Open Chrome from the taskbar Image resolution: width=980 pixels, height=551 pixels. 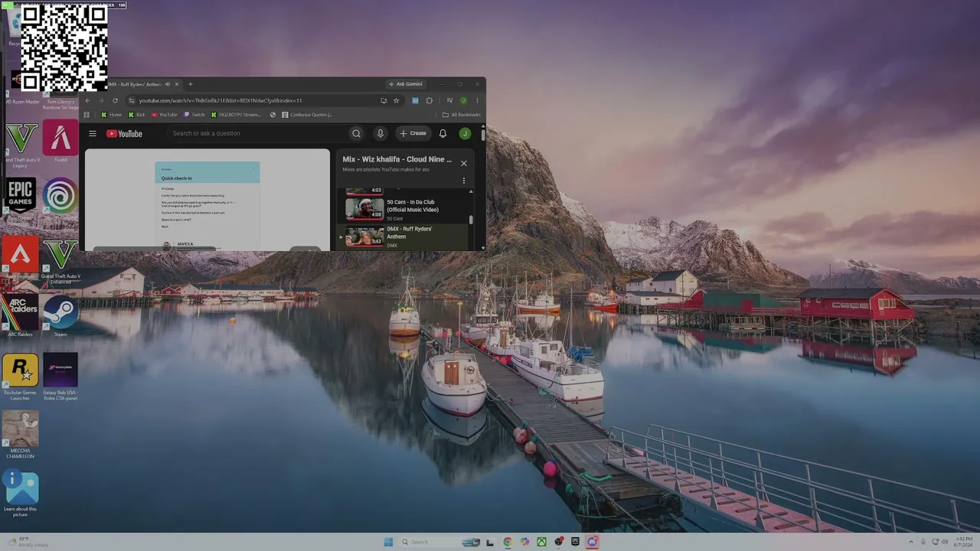(508, 542)
